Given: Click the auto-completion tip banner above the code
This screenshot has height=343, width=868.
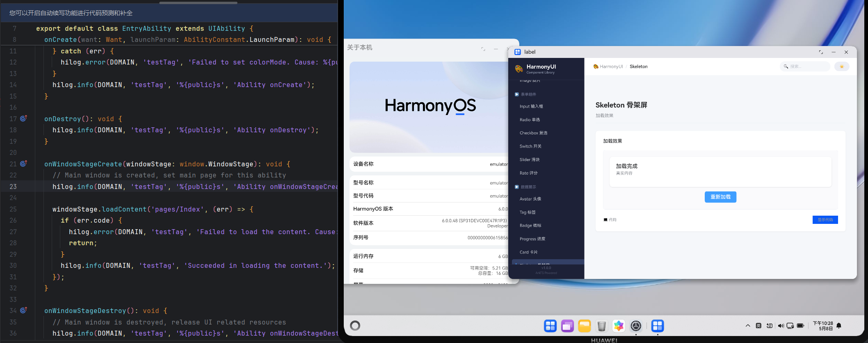Looking at the screenshot, I should [x=169, y=13].
